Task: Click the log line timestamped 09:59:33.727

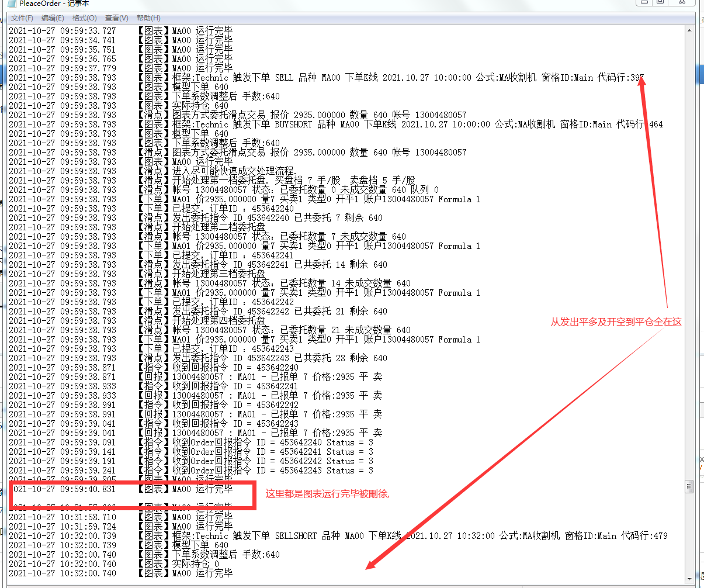Action: pos(120,30)
